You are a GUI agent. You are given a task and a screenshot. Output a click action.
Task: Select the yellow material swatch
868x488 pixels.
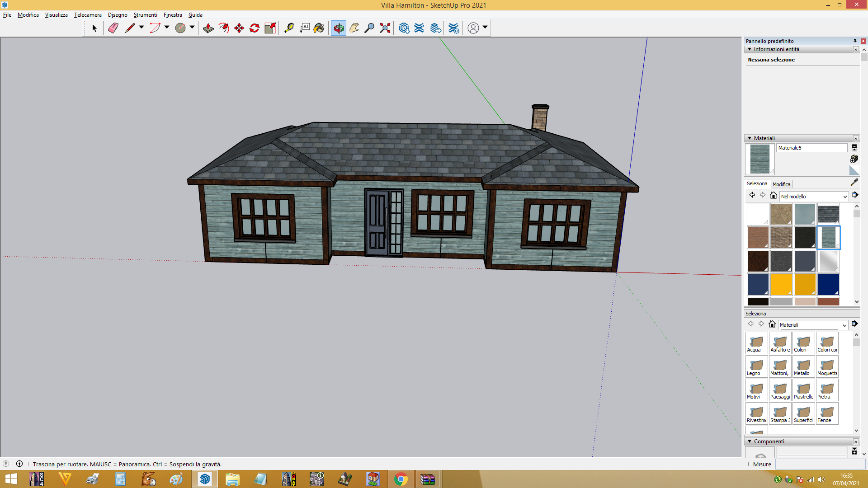point(781,285)
